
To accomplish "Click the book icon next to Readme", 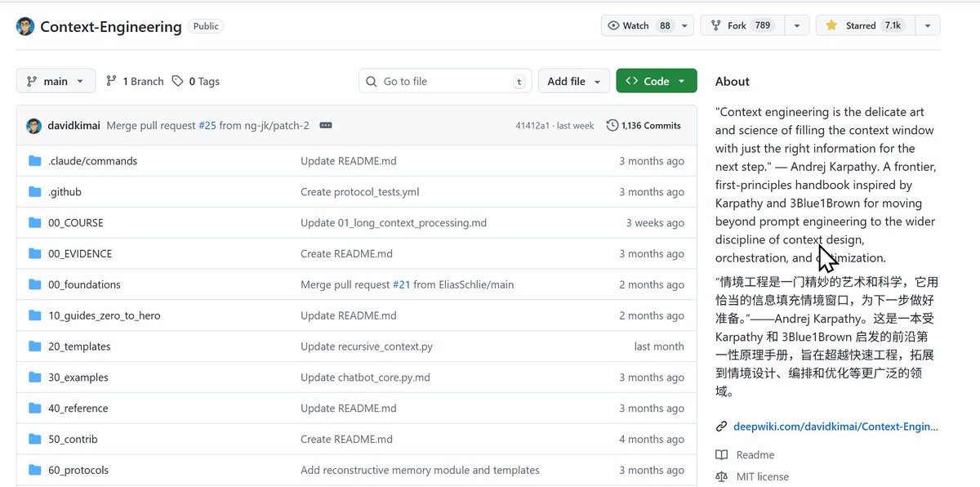I will (x=721, y=455).
